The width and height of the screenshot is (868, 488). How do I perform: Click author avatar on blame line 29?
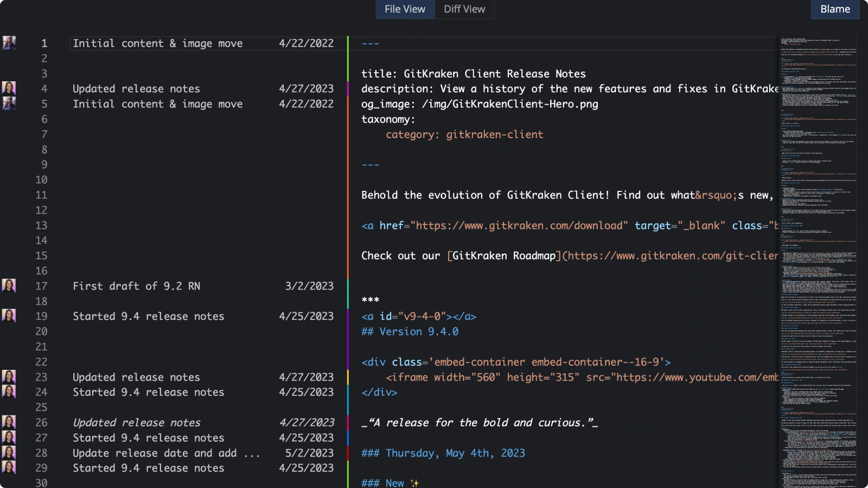point(9,468)
